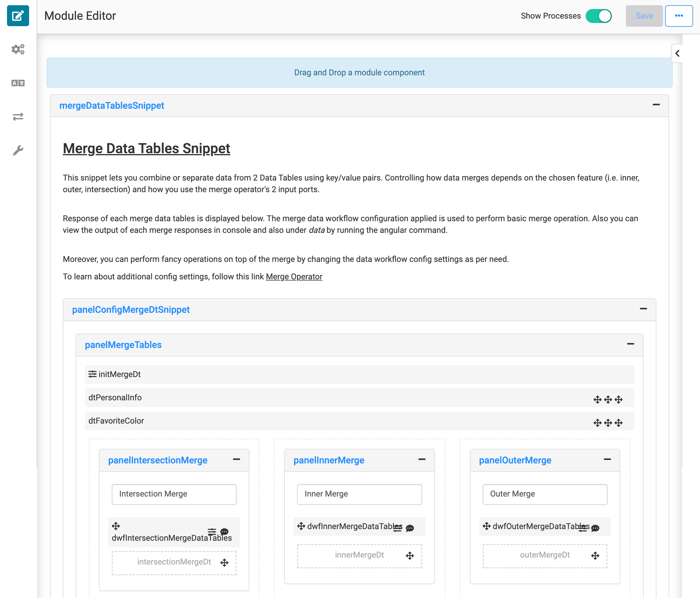This screenshot has height=598, width=700.
Task: Click move icon in innerMergeDt box
Action: coord(410,556)
